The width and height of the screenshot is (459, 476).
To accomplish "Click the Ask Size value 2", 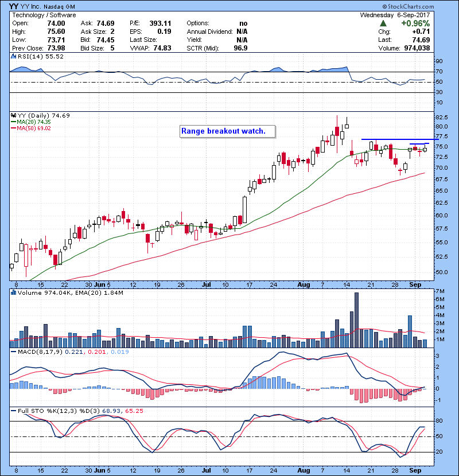I will tap(112, 32).
